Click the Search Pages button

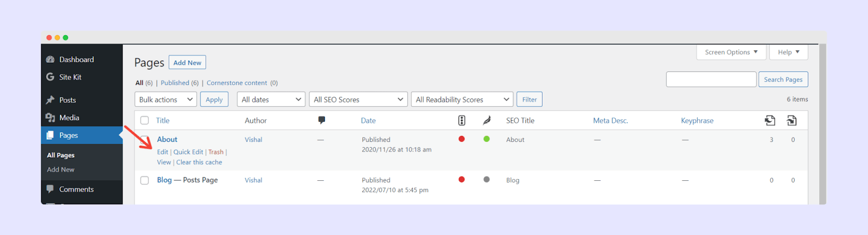(783, 79)
